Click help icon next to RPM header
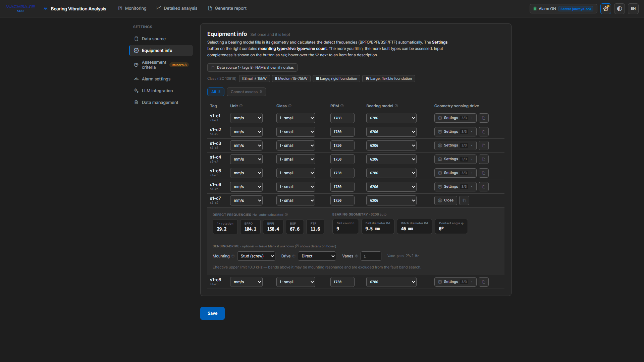This screenshot has height=362, width=644. coord(342,106)
